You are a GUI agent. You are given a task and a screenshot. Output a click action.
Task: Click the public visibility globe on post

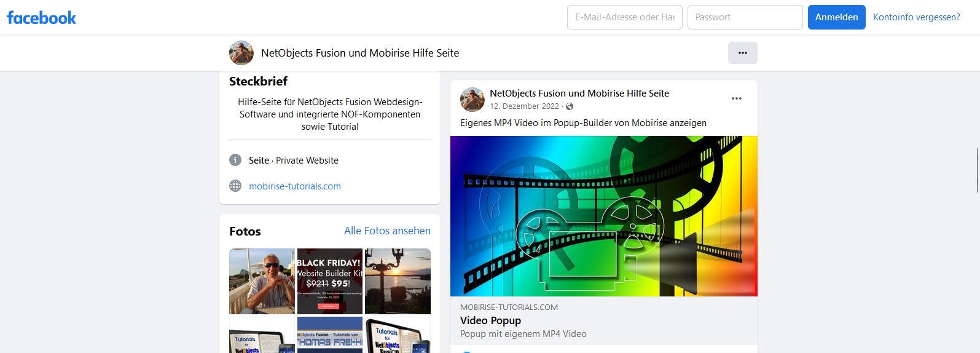pos(570,106)
